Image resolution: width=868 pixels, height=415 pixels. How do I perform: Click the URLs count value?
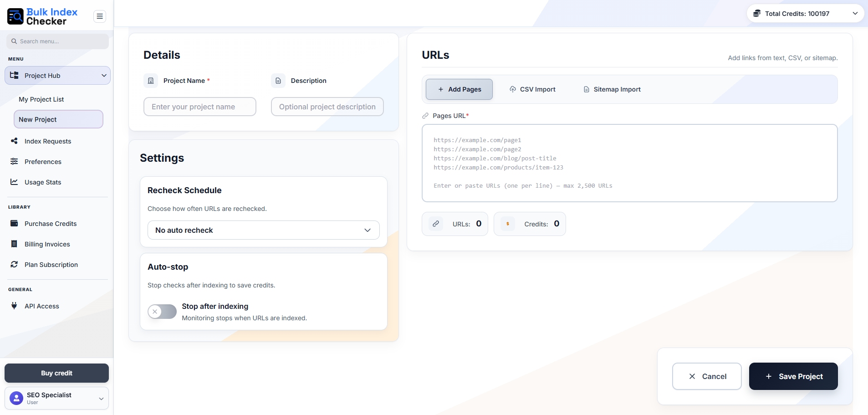pos(479,224)
